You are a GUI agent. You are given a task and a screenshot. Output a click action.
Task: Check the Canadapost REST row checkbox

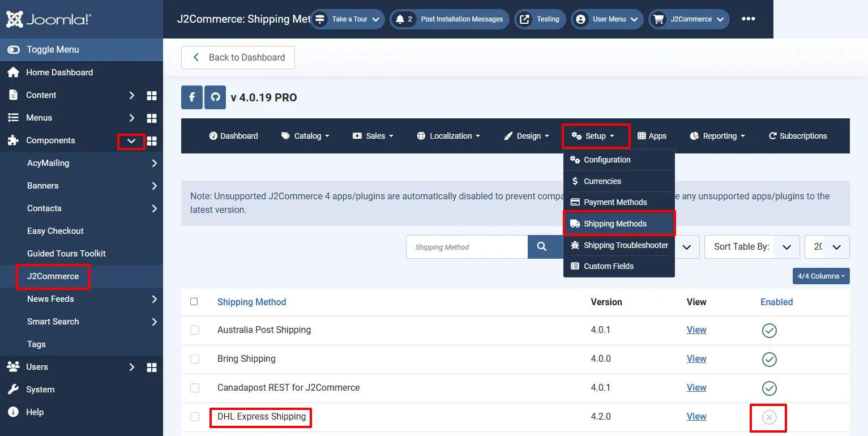[195, 388]
